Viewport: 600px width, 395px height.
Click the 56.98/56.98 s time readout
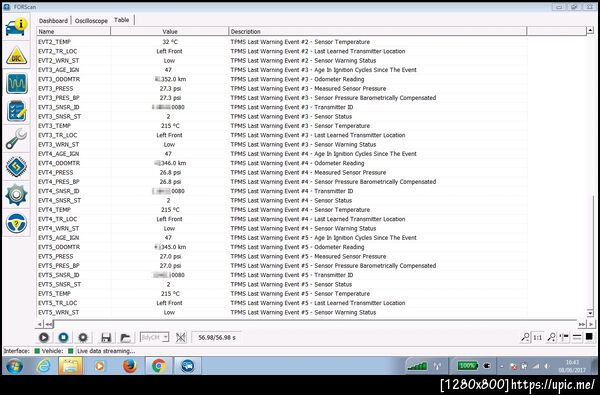point(217,338)
